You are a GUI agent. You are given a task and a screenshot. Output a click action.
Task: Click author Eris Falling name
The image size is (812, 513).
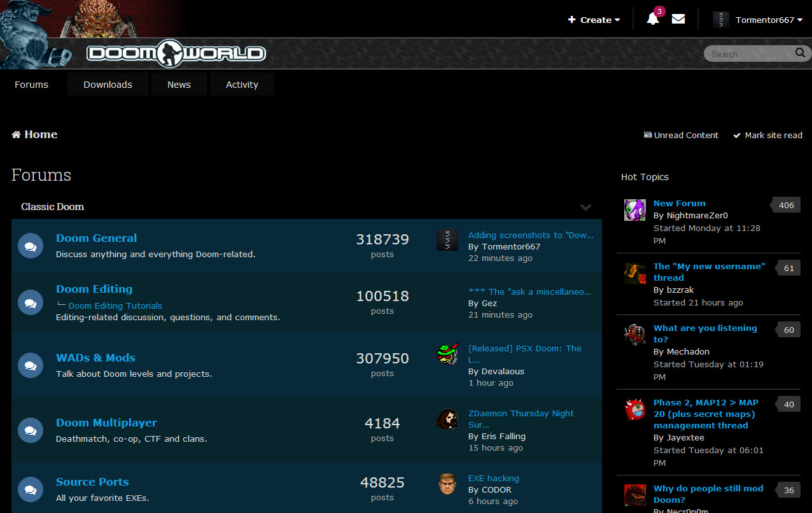[x=503, y=436]
